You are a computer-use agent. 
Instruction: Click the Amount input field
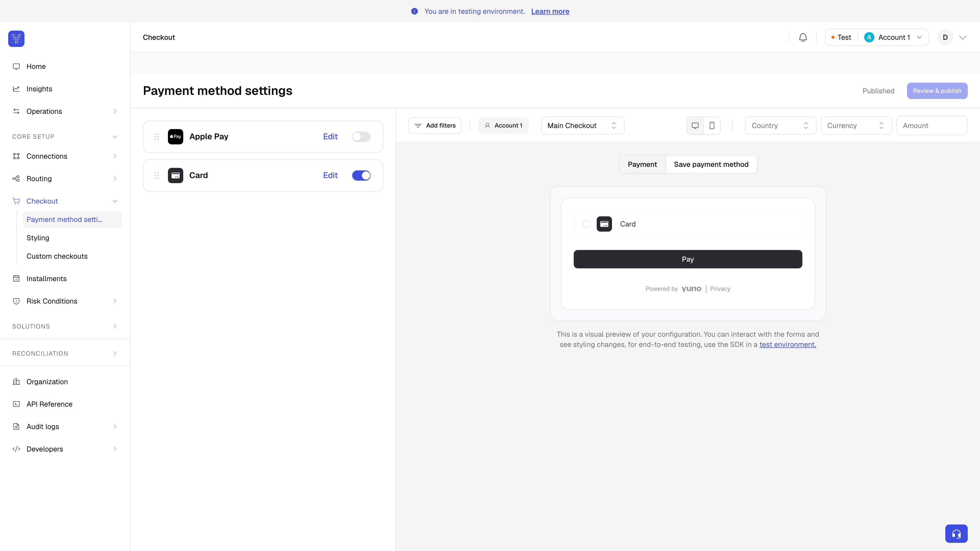tap(932, 126)
